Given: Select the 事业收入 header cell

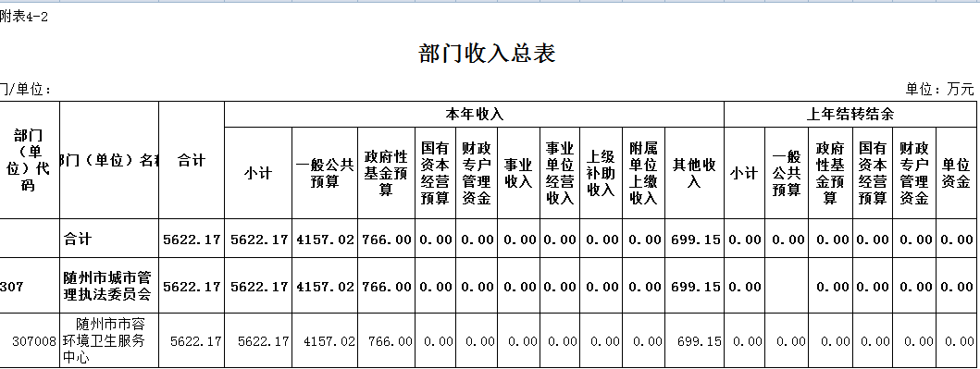Looking at the screenshot, I should [x=518, y=173].
